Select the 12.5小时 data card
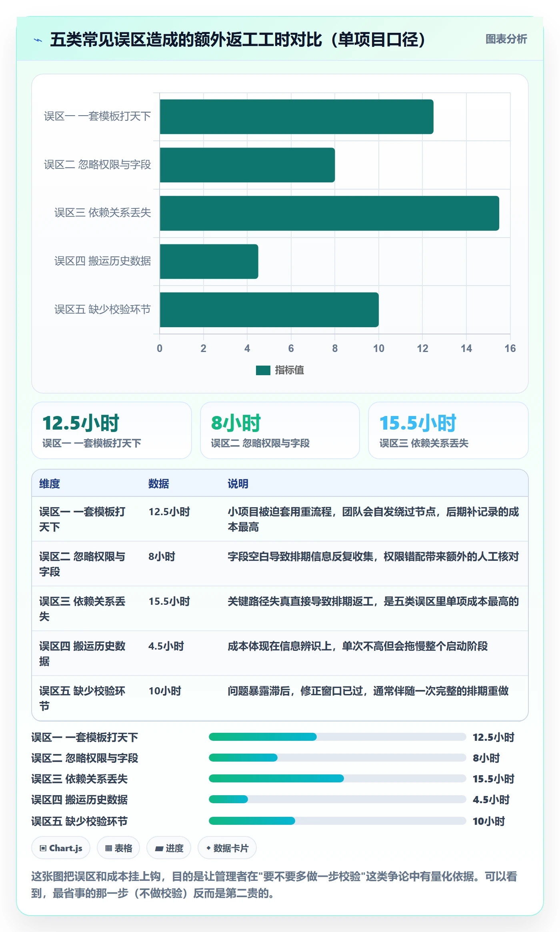This screenshot has width=560, height=932. coord(112,430)
